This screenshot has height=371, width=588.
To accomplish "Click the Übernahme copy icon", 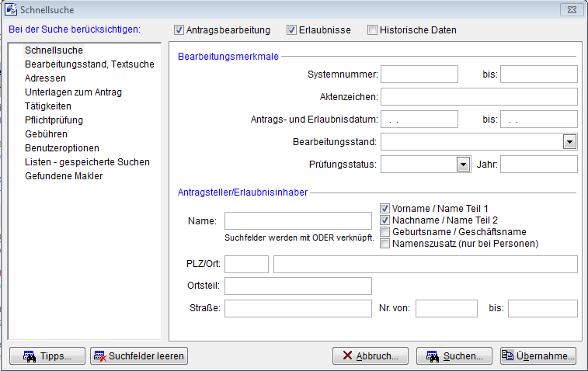I will [x=509, y=356].
